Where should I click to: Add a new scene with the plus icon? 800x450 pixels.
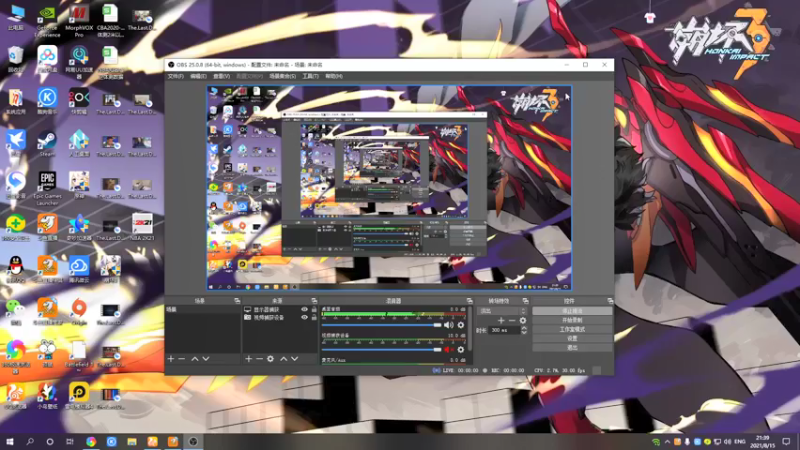(171, 359)
